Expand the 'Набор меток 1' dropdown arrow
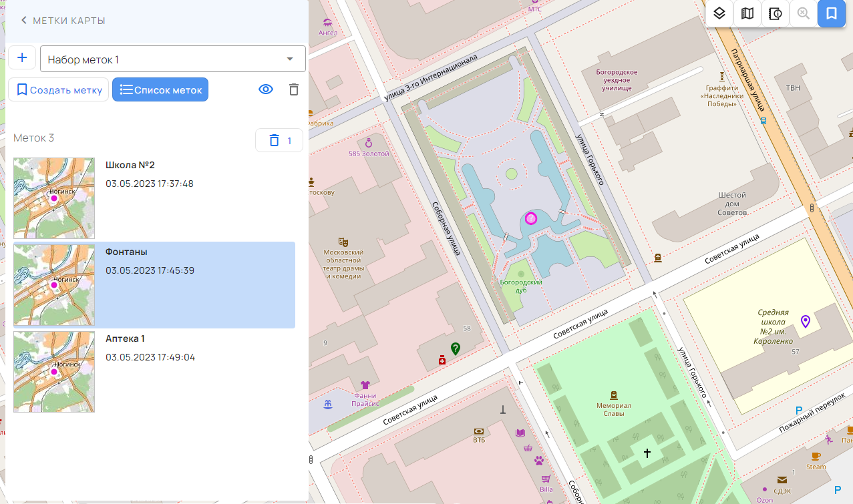 point(290,59)
